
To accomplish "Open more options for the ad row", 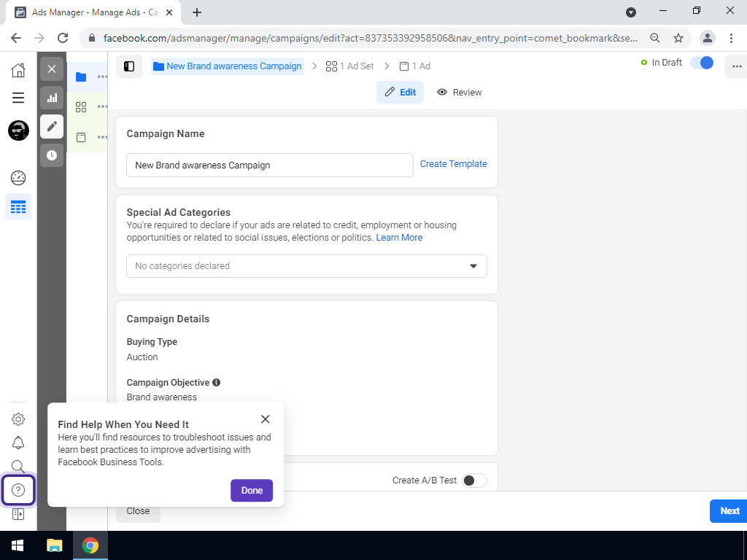I will [x=102, y=137].
